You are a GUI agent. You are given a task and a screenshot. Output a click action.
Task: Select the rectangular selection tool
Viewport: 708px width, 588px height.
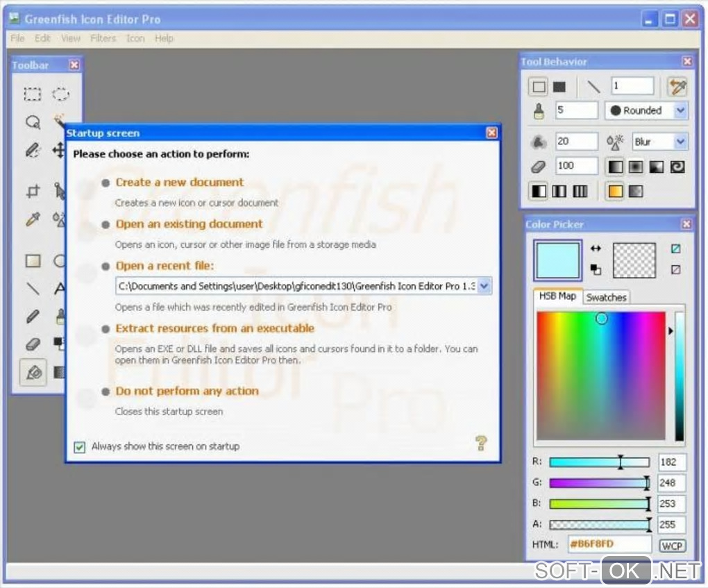tap(33, 94)
